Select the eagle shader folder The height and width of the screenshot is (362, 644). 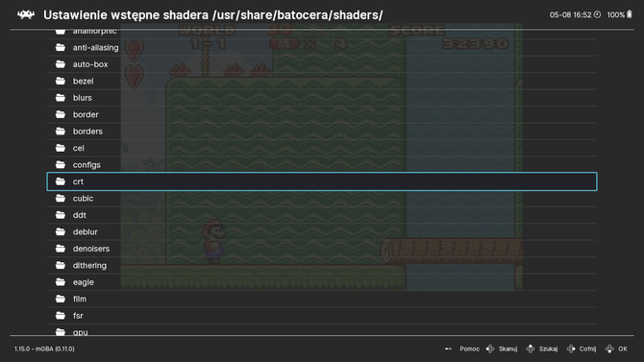click(x=322, y=282)
